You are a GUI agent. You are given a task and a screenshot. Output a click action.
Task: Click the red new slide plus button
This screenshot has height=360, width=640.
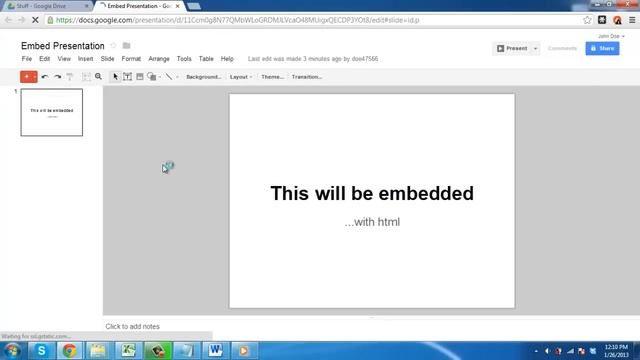tap(27, 77)
